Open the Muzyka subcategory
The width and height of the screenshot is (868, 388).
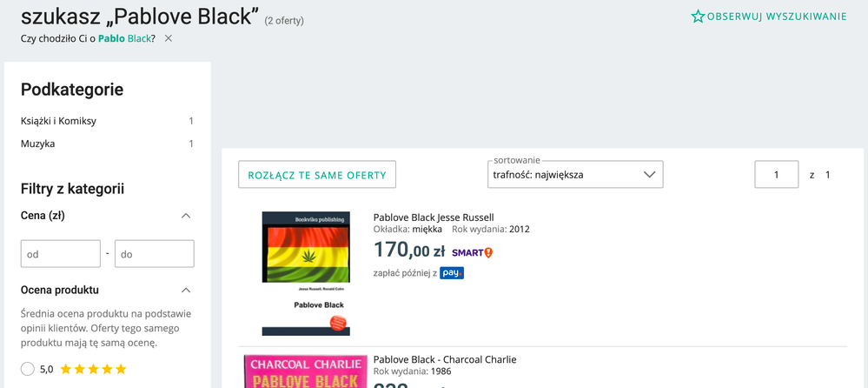38,144
